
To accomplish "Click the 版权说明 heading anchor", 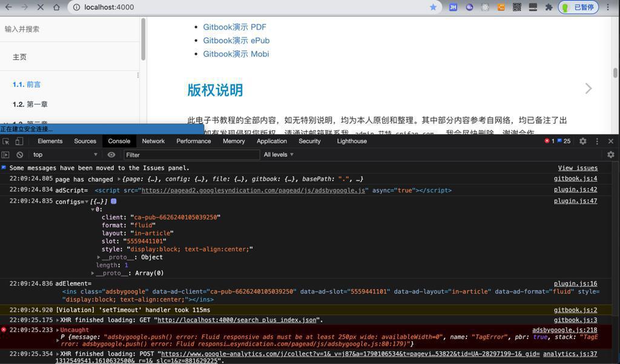I will point(215,90).
